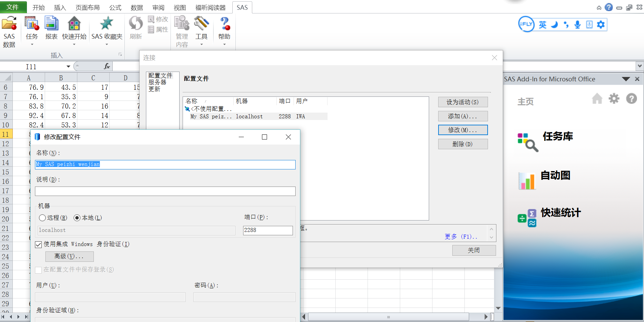Select 更新 in the 连接 dialog list

(x=154, y=89)
